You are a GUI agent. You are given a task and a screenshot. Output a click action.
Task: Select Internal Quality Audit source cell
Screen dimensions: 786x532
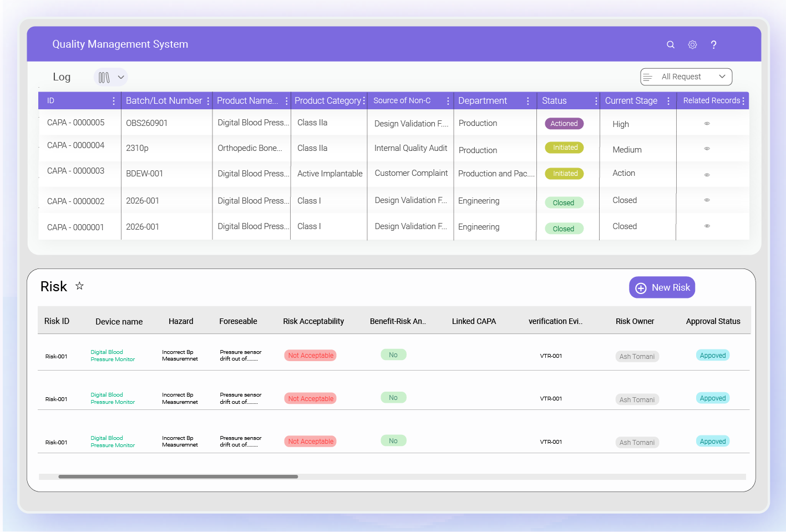pyautogui.click(x=411, y=148)
